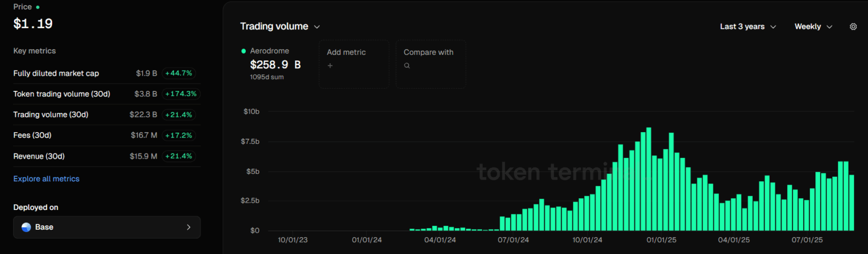Click the Add metric card
868x254 pixels.
[x=354, y=64]
